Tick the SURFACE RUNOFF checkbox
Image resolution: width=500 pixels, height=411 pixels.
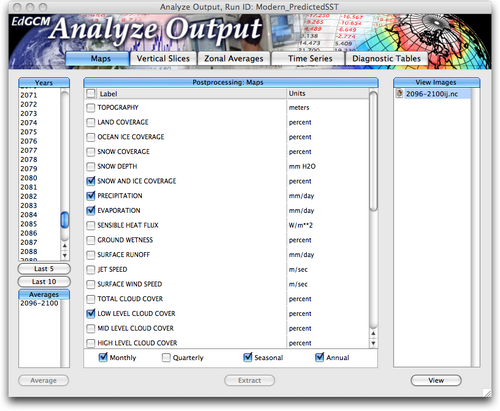click(90, 255)
